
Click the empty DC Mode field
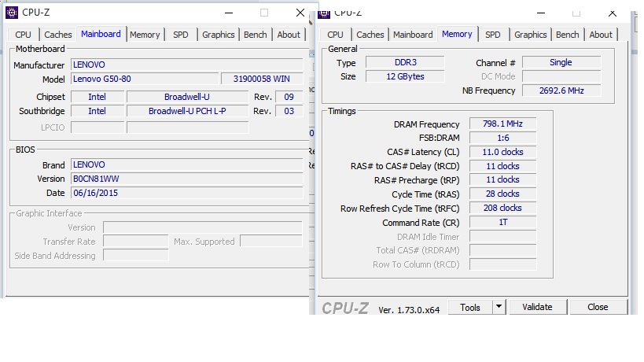click(561, 76)
